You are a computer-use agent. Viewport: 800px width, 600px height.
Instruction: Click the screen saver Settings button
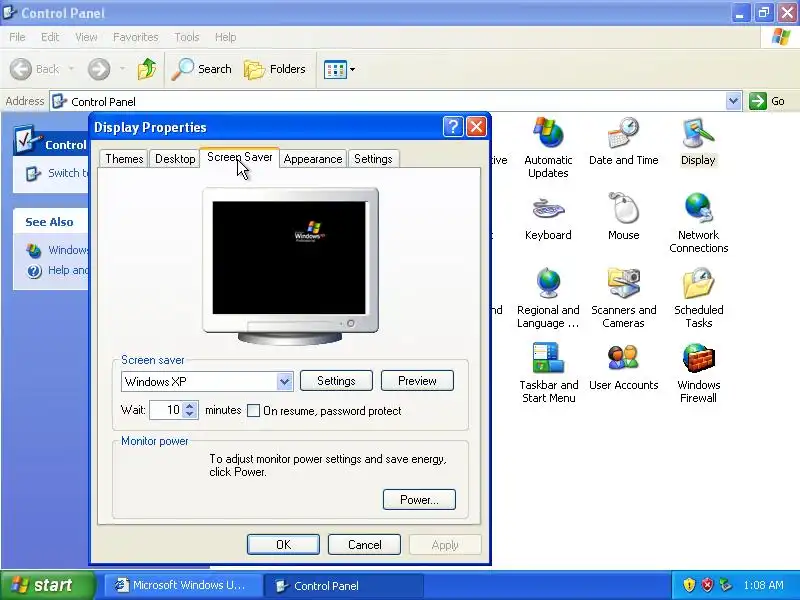click(336, 381)
